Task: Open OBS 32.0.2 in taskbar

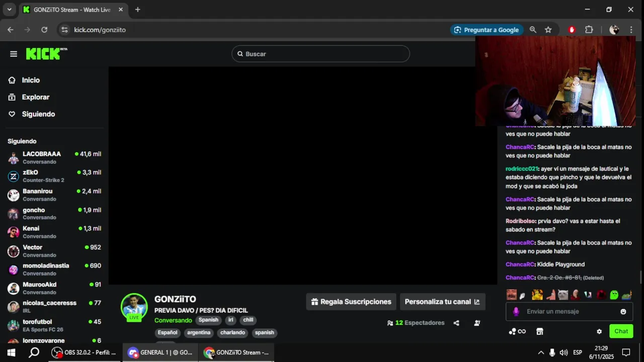Action: 84,352
